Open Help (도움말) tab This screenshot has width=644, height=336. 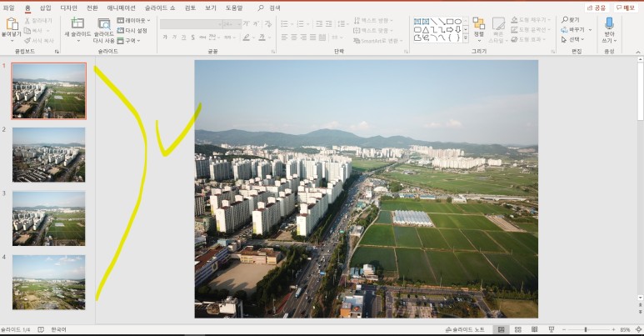[234, 8]
